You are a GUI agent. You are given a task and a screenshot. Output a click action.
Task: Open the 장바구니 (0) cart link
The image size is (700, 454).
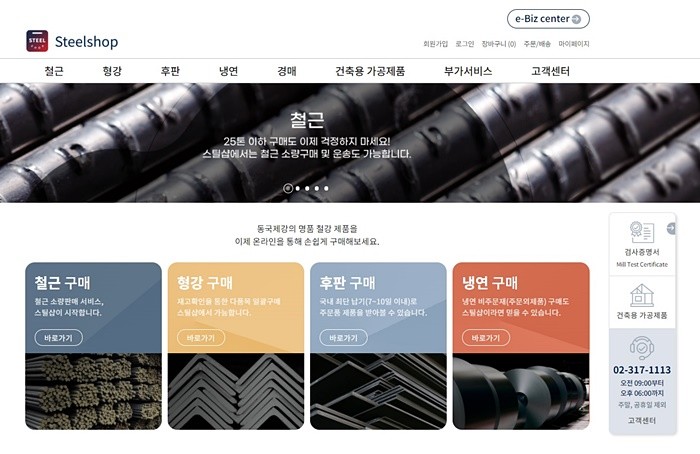pyautogui.click(x=499, y=44)
